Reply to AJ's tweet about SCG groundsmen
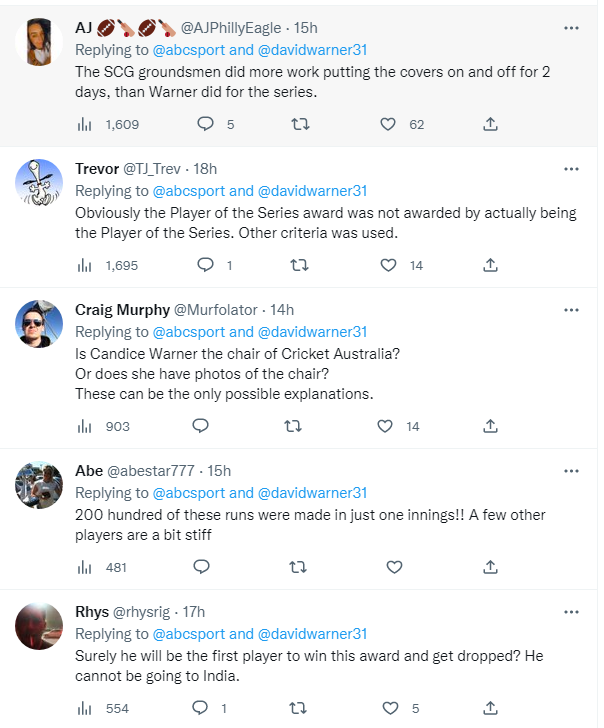 tap(205, 124)
